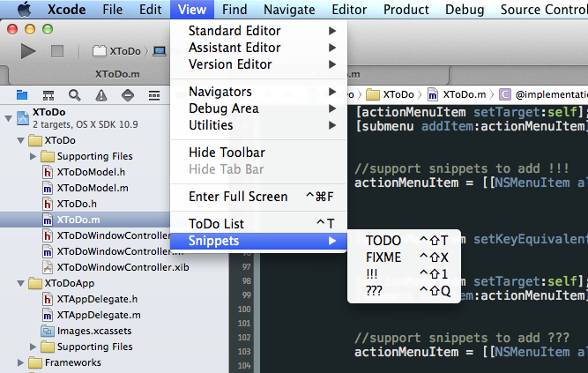This screenshot has width=588, height=373.
Task: Click the '//support snippets to add !!!' comment
Action: click(462, 168)
